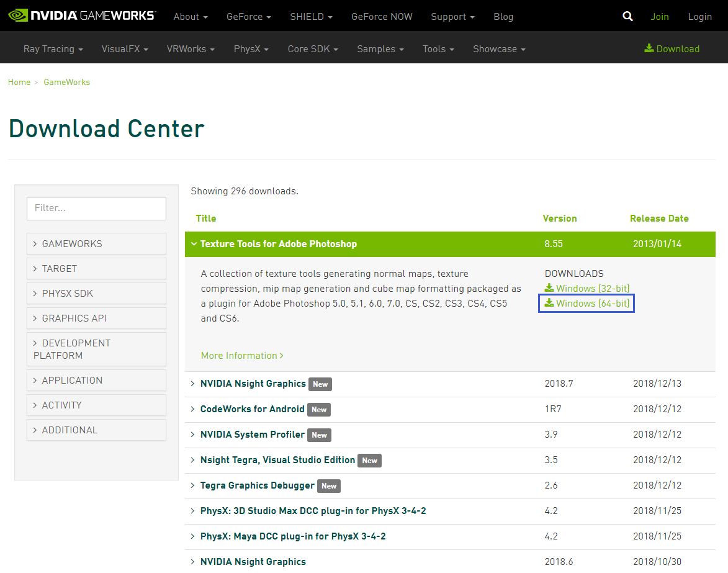
Task: Click the release date "2018/10/30"
Action: 657,562
